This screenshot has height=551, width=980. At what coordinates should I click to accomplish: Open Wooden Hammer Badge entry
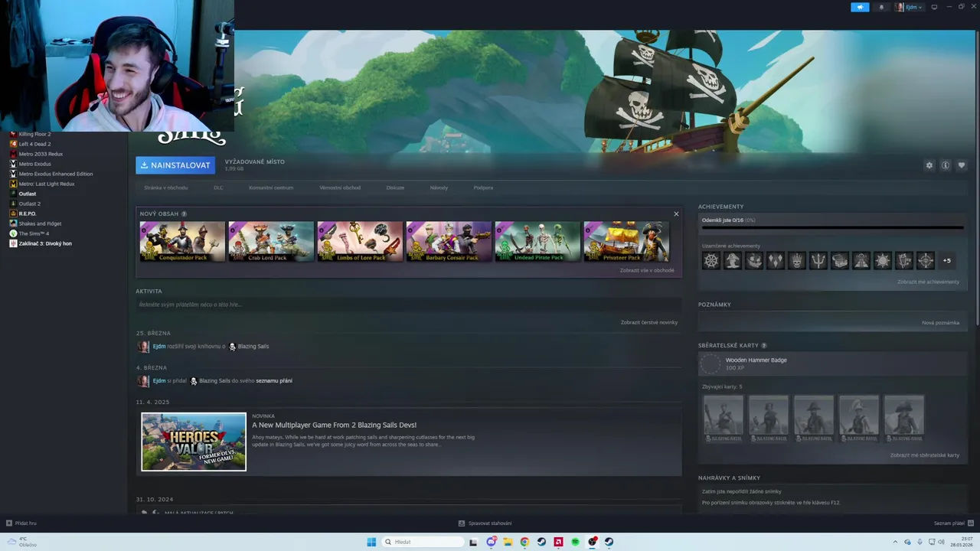(833, 364)
